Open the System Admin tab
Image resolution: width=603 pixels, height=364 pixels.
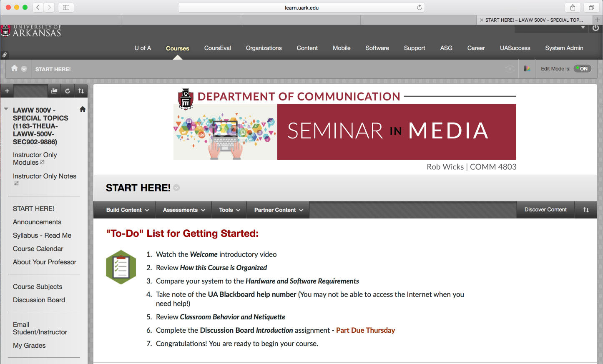point(564,48)
